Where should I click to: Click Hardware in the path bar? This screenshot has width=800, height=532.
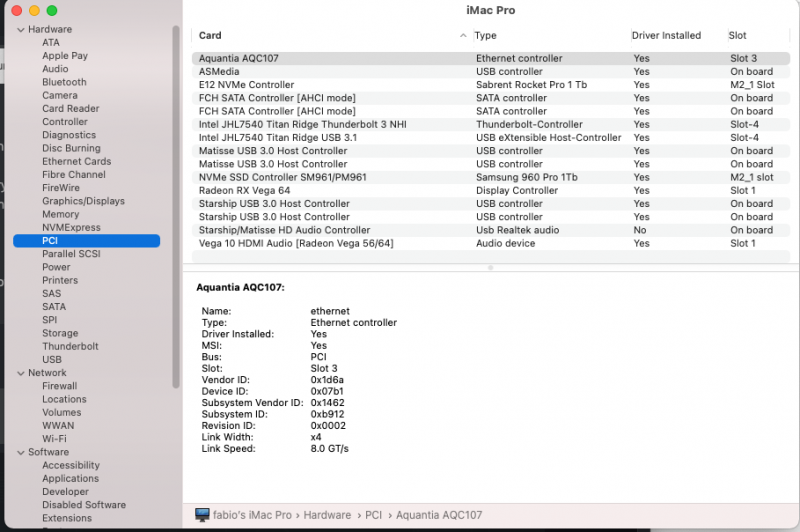tap(327, 515)
